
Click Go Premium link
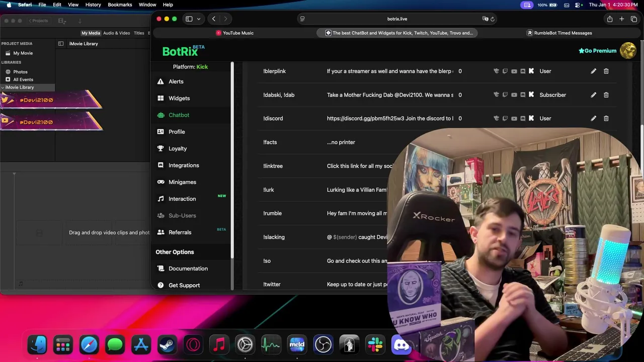[597, 50]
